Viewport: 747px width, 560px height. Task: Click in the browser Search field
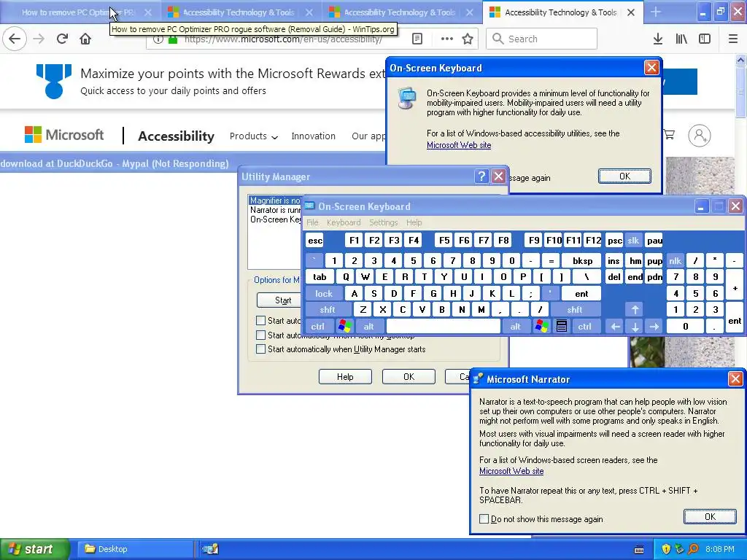click(x=542, y=39)
